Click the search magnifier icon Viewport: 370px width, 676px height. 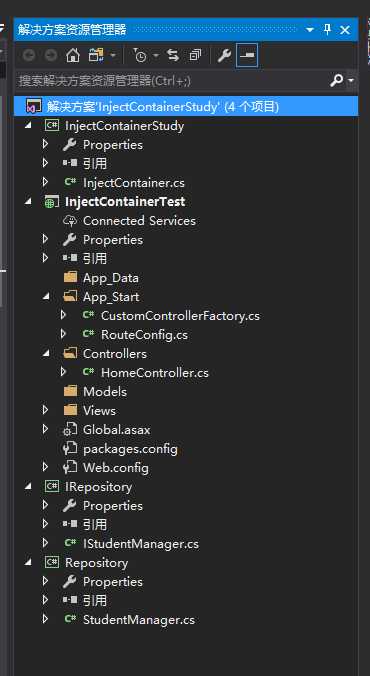click(x=337, y=80)
